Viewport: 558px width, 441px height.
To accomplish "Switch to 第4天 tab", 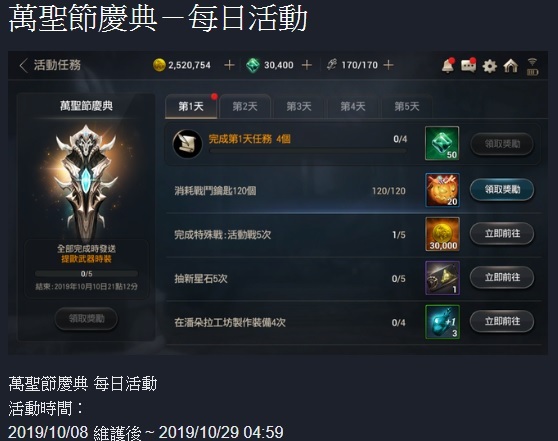I will pos(353,106).
